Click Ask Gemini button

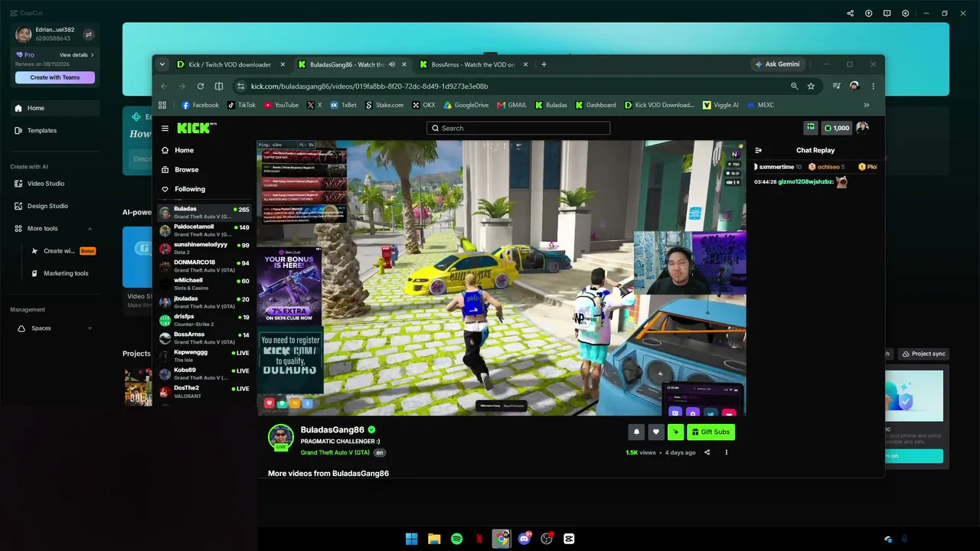click(778, 64)
